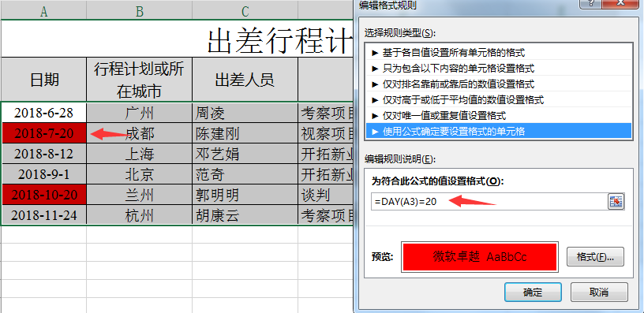Viewport: 644px width, 313px height.
Task: Click the red format preview box
Action: [479, 257]
